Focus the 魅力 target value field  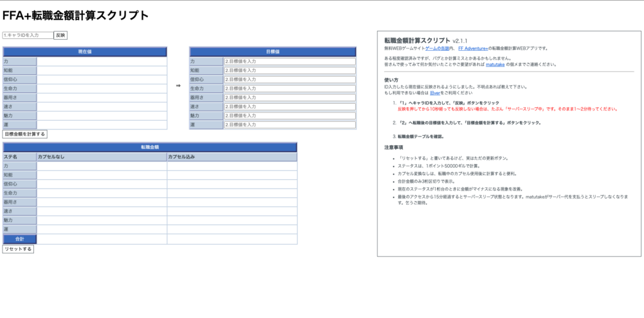(x=289, y=116)
